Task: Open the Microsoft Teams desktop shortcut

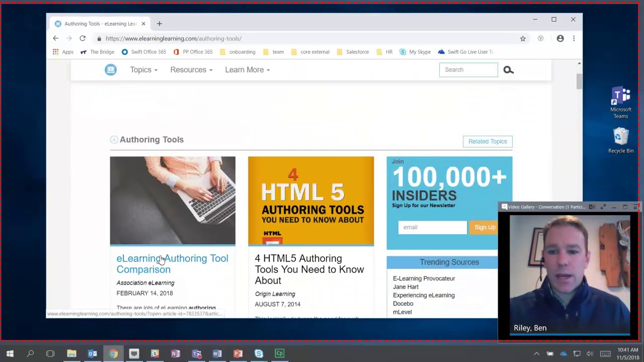Action: pos(621,103)
